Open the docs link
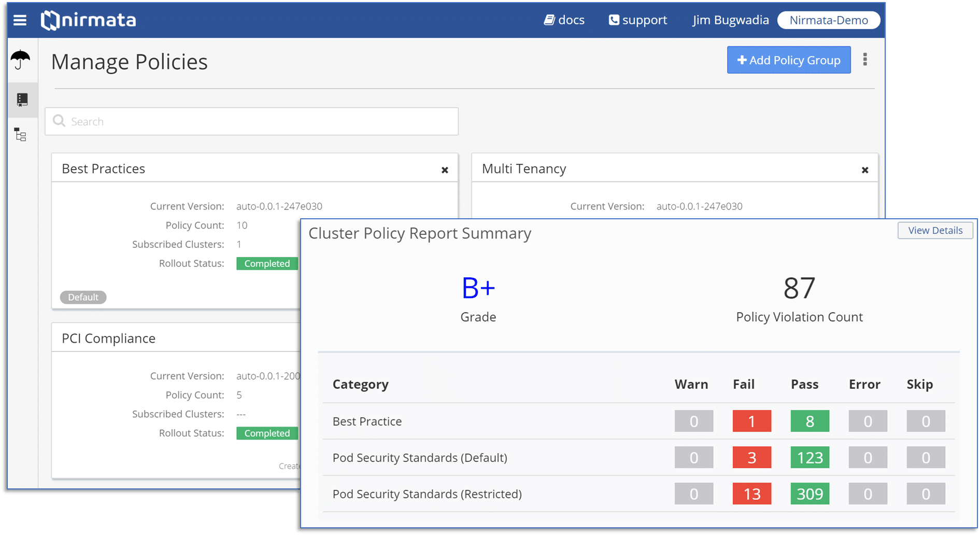Screen dimensions: 980x535 click(x=564, y=20)
